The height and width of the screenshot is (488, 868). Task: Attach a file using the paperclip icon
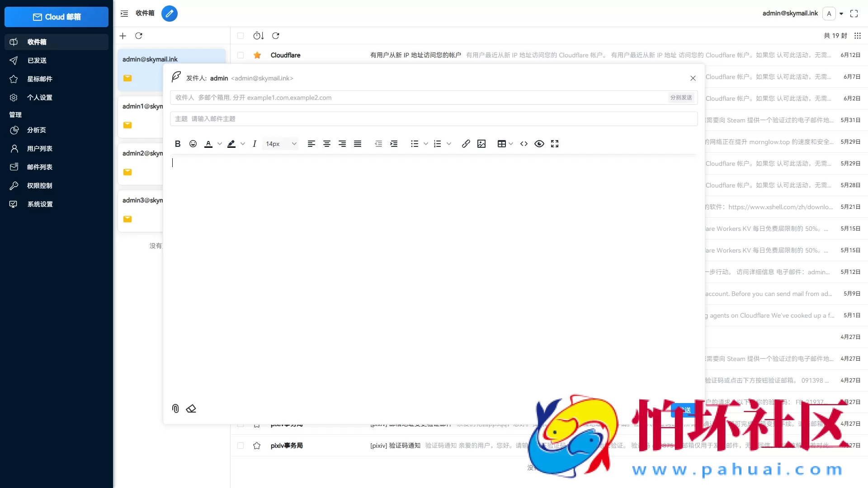(175, 408)
